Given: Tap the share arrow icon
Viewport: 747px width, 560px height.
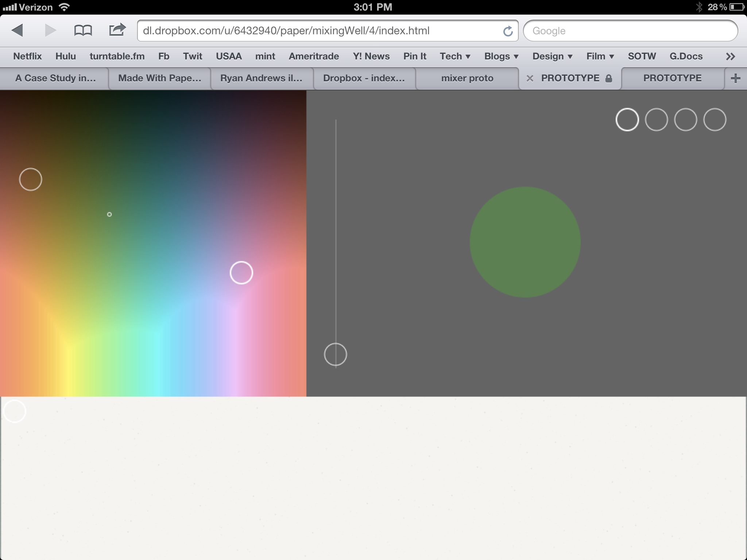Looking at the screenshot, I should (x=117, y=30).
